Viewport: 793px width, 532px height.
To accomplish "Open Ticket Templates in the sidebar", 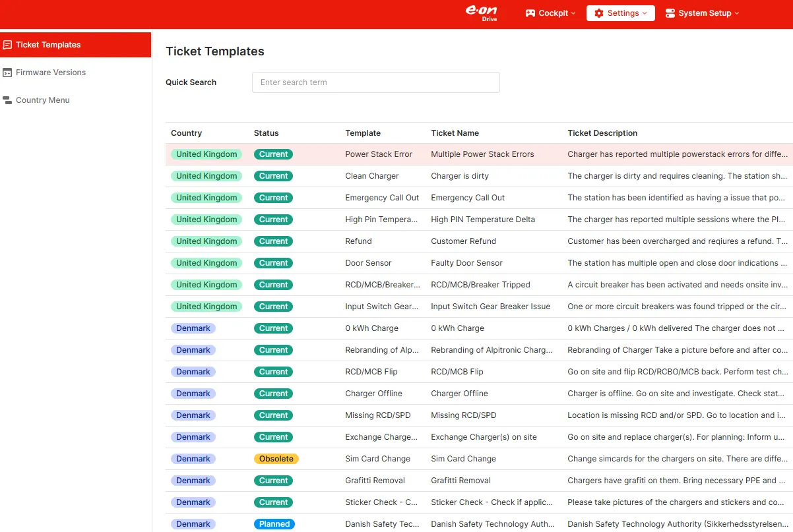I will coord(75,45).
